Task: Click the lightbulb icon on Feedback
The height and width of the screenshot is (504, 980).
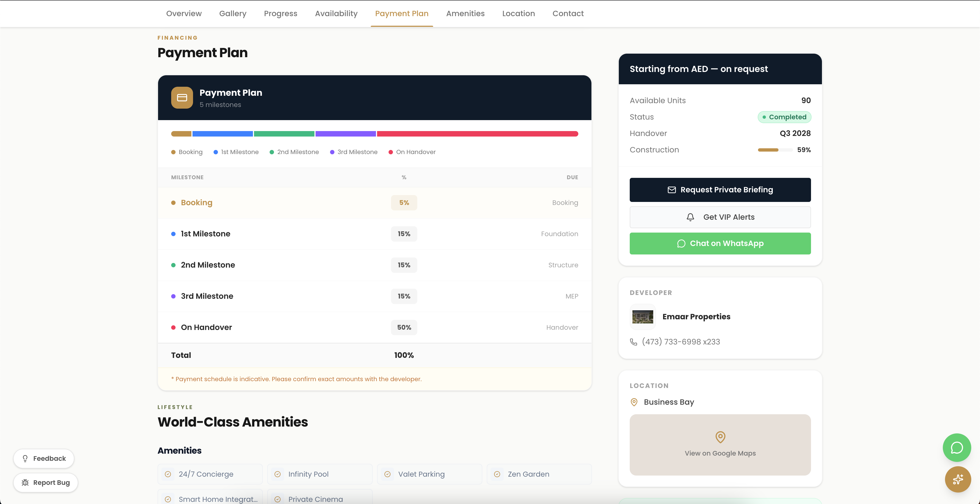Action: [25, 459]
